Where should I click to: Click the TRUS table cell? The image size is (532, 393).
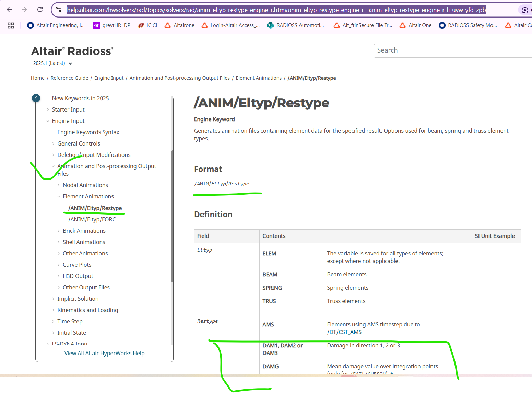pyautogui.click(x=269, y=301)
